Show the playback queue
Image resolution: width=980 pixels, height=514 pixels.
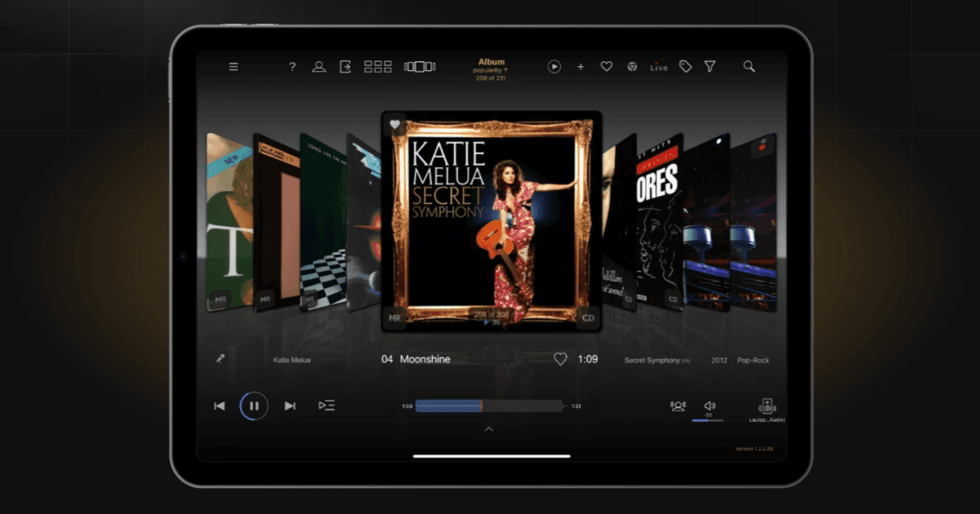327,405
